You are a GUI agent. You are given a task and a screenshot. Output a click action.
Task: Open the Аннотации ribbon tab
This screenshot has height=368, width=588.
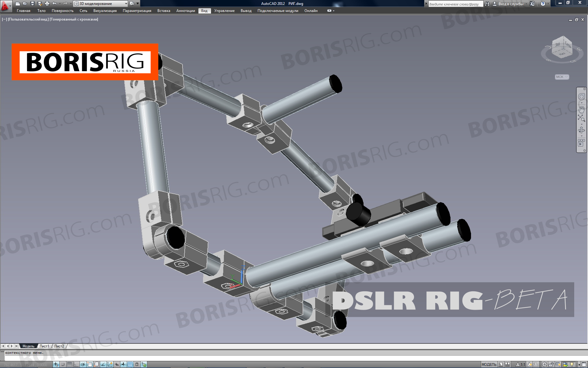[x=186, y=11]
